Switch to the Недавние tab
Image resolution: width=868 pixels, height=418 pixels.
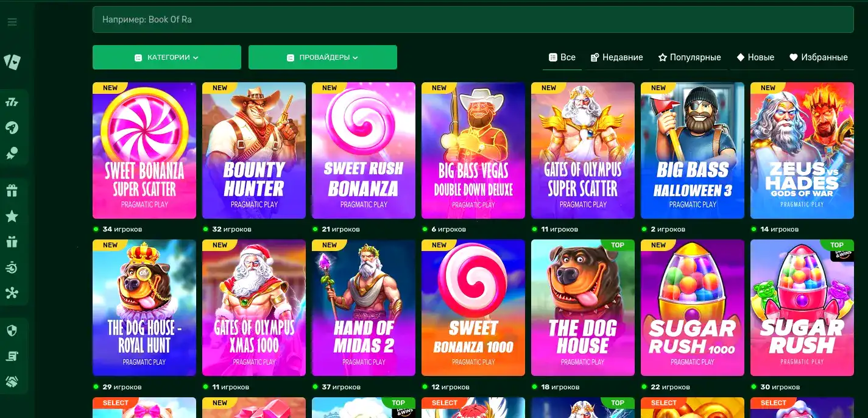[x=616, y=57]
